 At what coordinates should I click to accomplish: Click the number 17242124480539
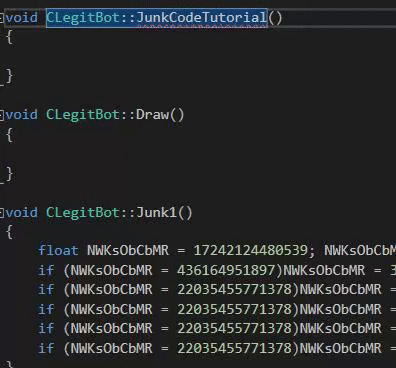click(250, 250)
